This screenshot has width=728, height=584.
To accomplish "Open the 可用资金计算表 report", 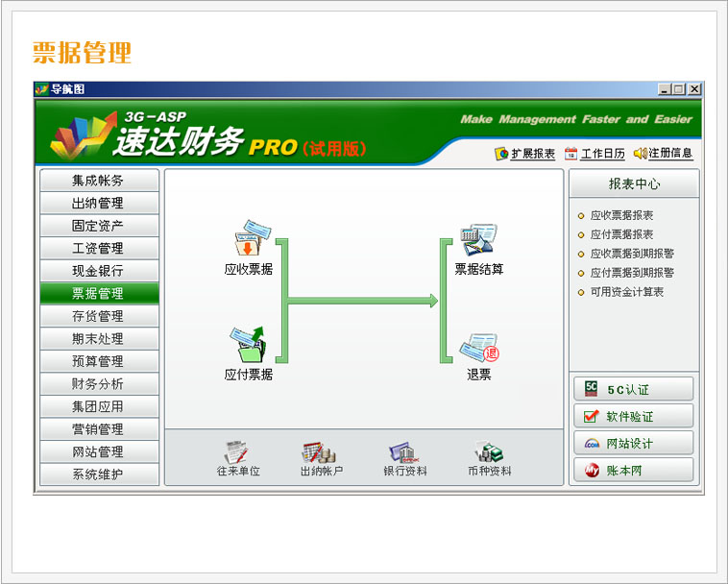I will tap(627, 292).
